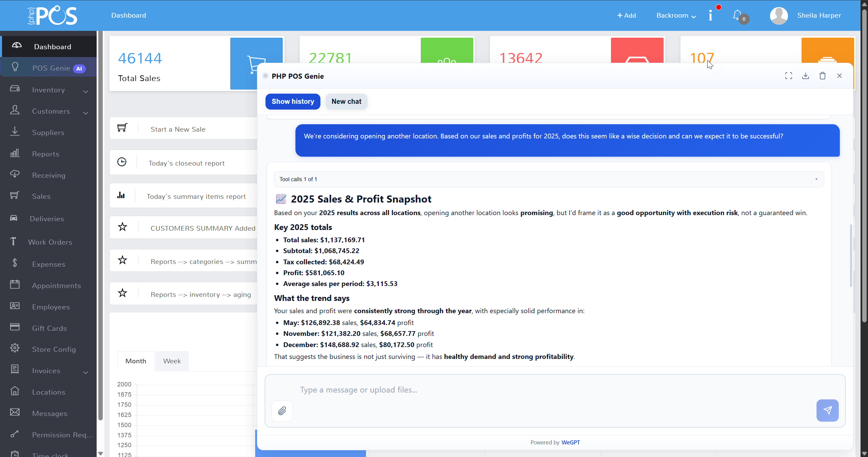Attach a file using the paperclip icon
Screen dimensions: 868x457
coord(282,411)
